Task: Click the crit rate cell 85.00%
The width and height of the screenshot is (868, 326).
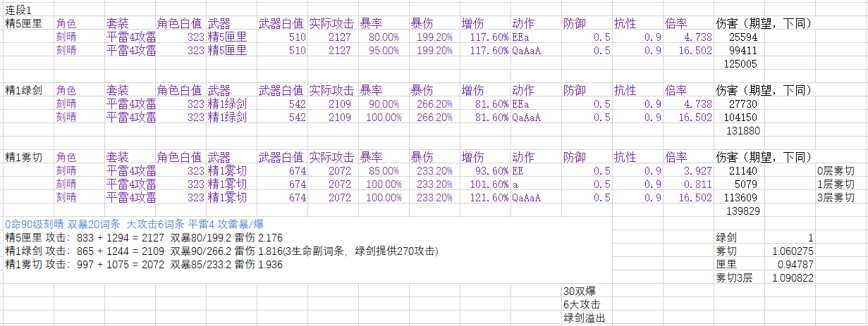Action: tap(381, 171)
